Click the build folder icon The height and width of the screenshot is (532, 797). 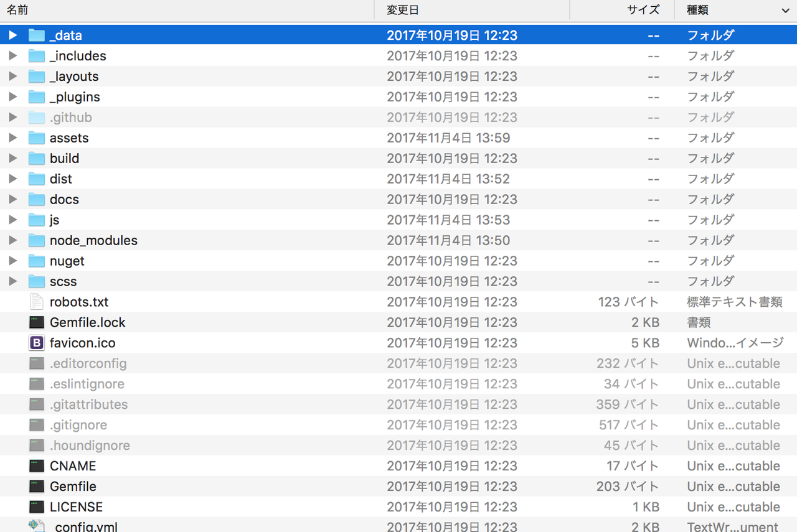click(x=37, y=159)
